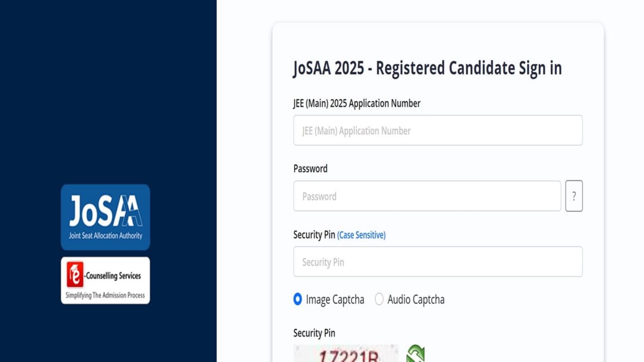Click the Password field label

pyautogui.click(x=310, y=168)
